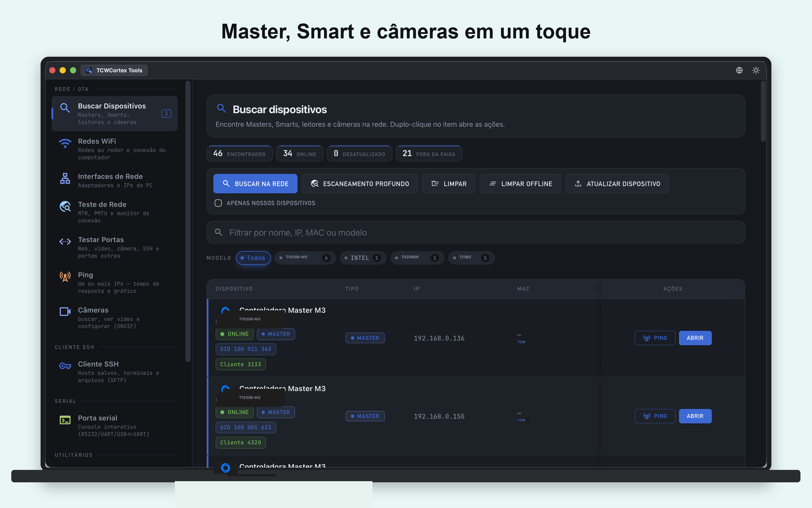
Task: Click the Cliente 4320 tag
Action: (x=240, y=443)
